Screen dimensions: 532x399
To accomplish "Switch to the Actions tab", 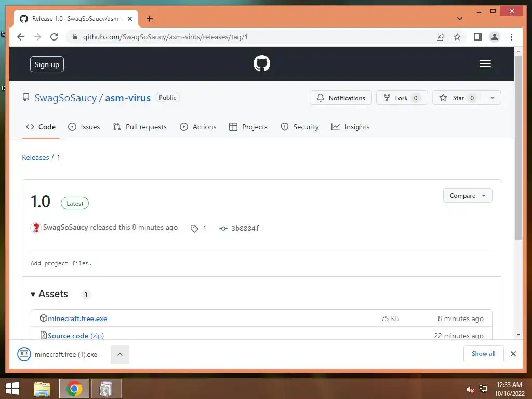I will (x=198, y=127).
